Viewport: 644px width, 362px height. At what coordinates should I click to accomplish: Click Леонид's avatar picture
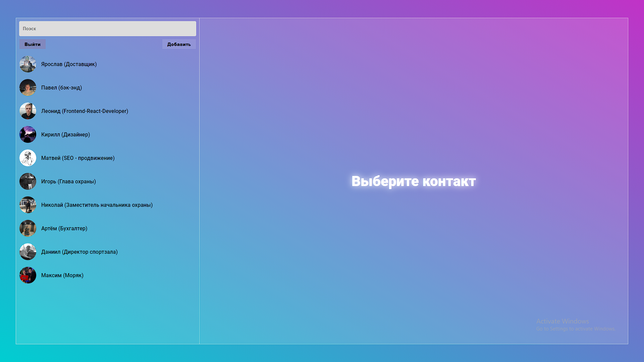28,111
